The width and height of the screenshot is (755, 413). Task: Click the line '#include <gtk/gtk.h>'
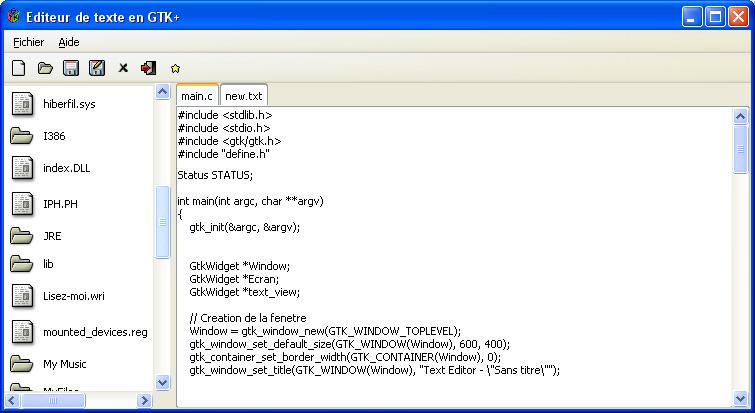coord(229,141)
